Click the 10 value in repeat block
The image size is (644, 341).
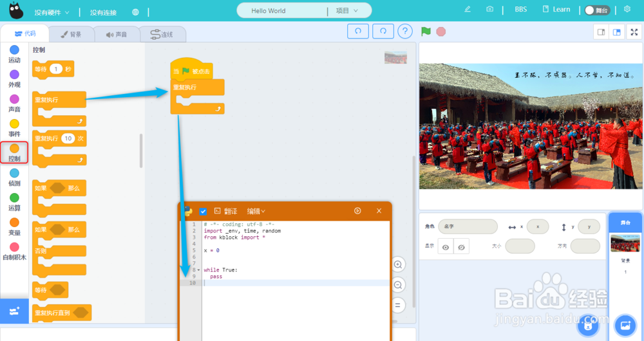[68, 139]
